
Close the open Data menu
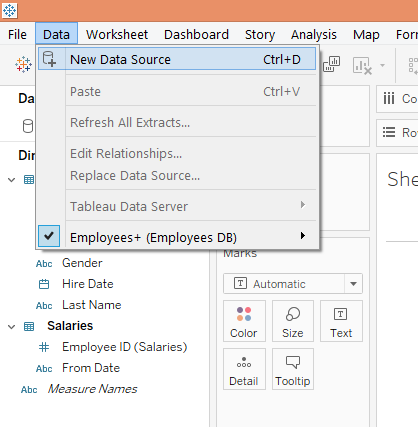[x=56, y=34]
